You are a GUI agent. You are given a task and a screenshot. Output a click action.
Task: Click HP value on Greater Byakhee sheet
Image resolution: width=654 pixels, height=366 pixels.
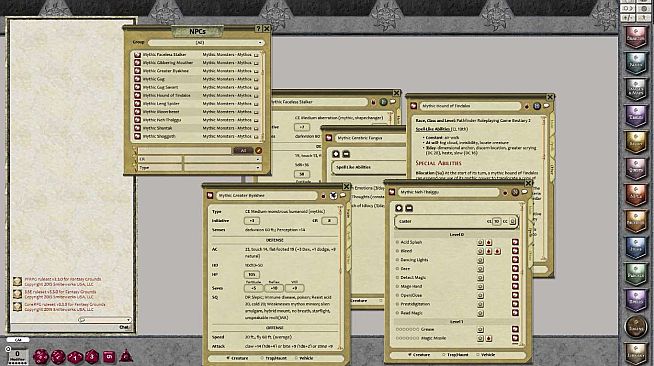252,275
